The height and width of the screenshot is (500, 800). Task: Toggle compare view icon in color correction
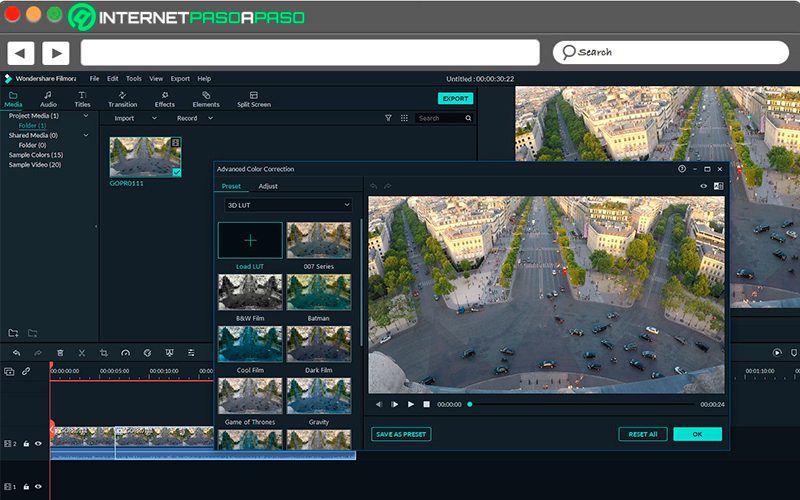(718, 186)
